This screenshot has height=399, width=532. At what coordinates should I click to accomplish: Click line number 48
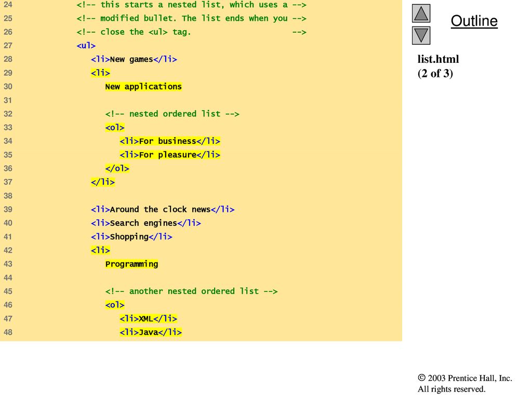pyautogui.click(x=8, y=332)
